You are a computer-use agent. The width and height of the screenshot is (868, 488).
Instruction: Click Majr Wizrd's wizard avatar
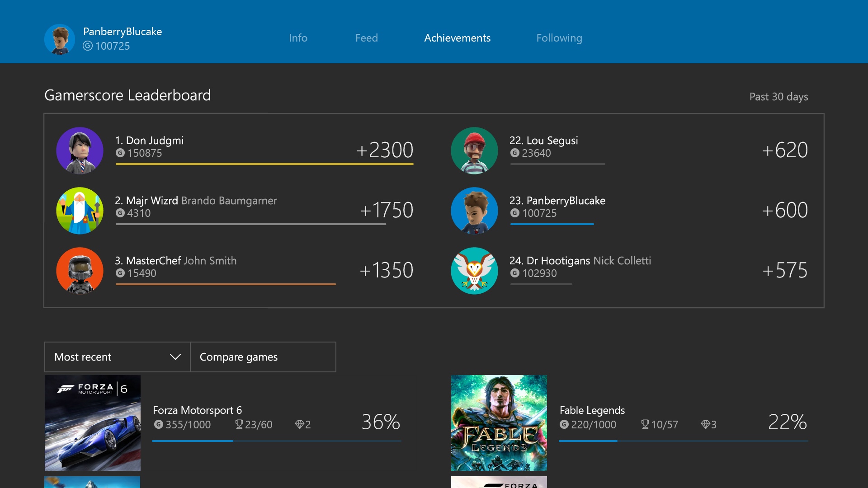pyautogui.click(x=80, y=211)
